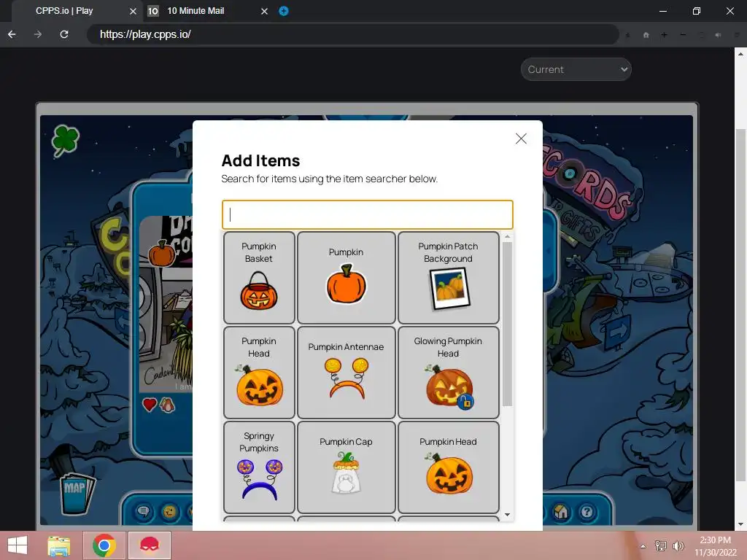Add the Springy Pumpkins item
This screenshot has width=747, height=560.
[259, 467]
